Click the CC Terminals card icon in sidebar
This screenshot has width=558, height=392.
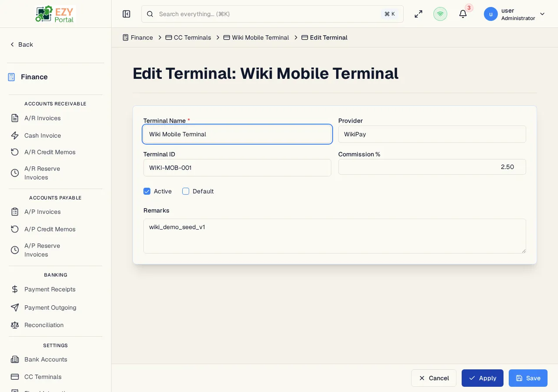coord(15,377)
